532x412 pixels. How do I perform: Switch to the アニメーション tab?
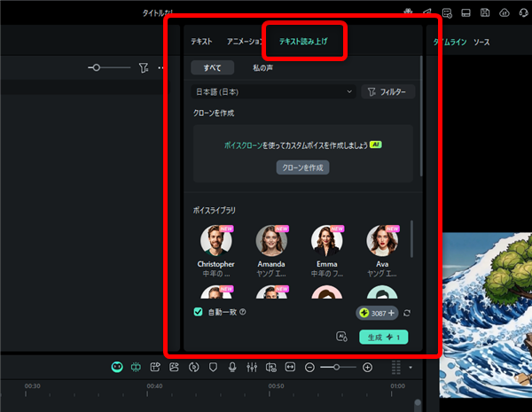click(245, 42)
